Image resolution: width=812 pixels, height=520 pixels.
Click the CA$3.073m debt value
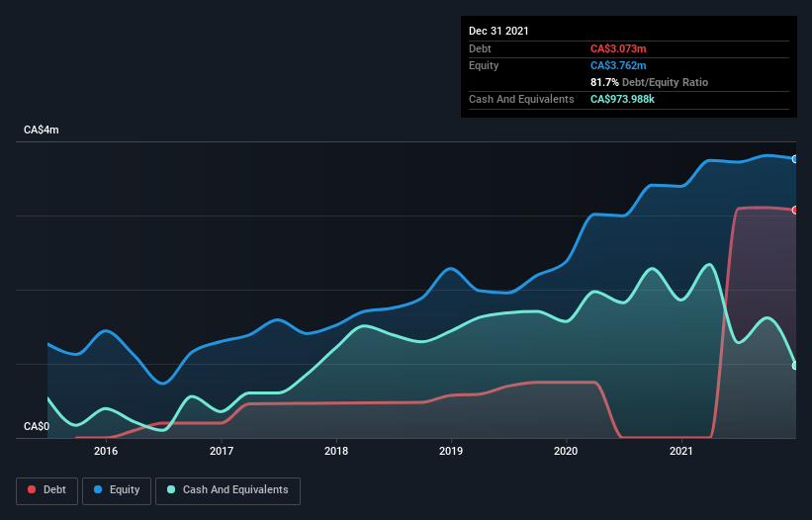(x=618, y=48)
